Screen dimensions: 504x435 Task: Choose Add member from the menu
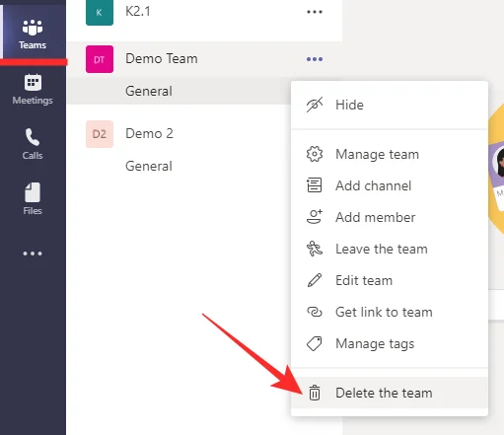click(x=390, y=217)
